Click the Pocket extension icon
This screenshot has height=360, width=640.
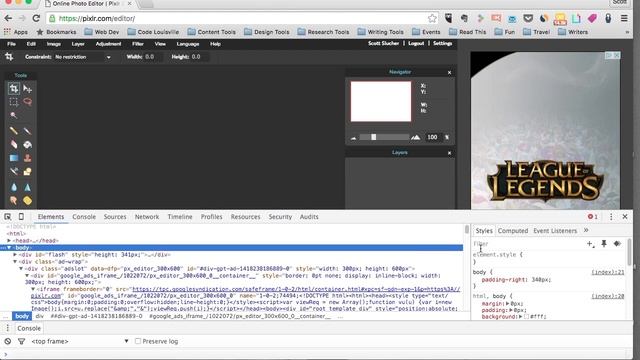528,18
